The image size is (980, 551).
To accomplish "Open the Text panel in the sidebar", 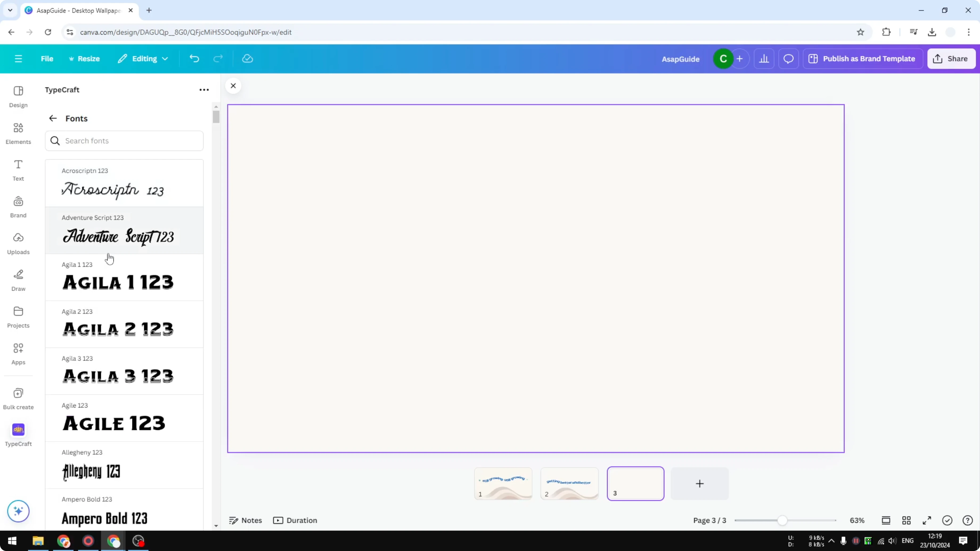I will coord(18,170).
